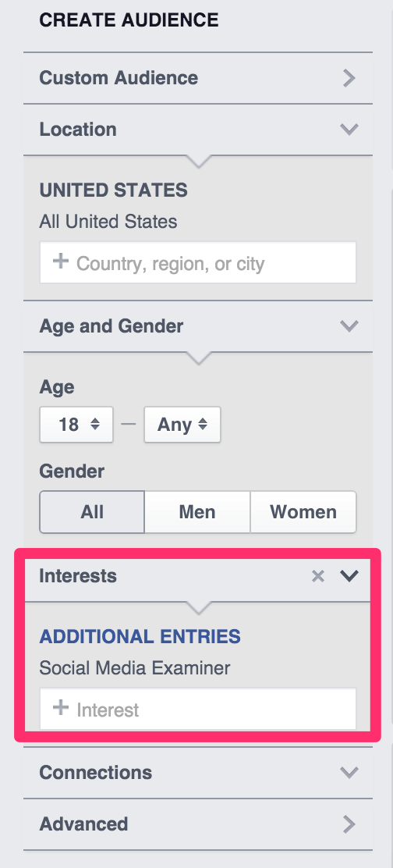This screenshot has width=393, height=868.
Task: Select the Women gender option
Action: (x=303, y=511)
